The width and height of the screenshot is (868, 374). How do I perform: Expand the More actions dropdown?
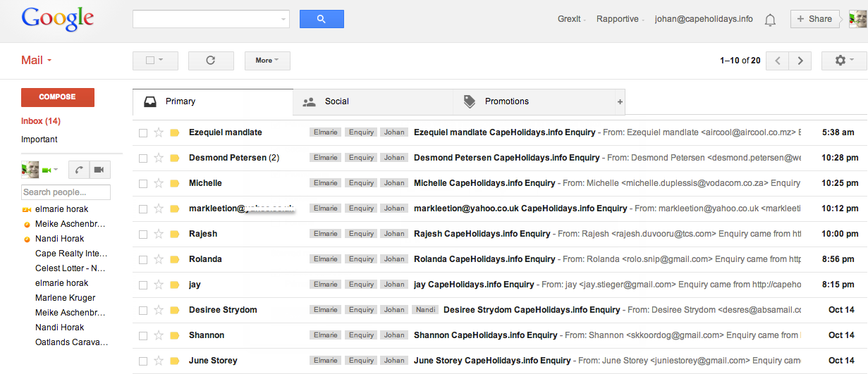point(267,61)
